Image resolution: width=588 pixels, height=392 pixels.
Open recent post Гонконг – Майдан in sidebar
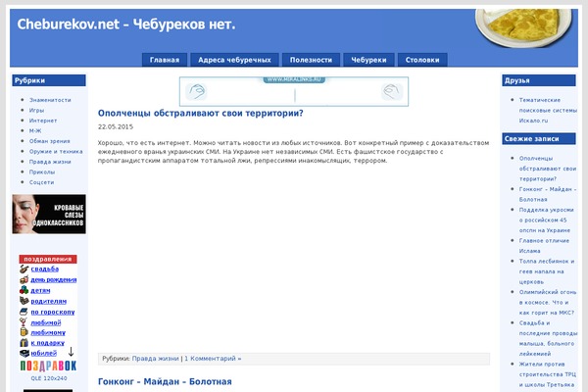coord(548,194)
